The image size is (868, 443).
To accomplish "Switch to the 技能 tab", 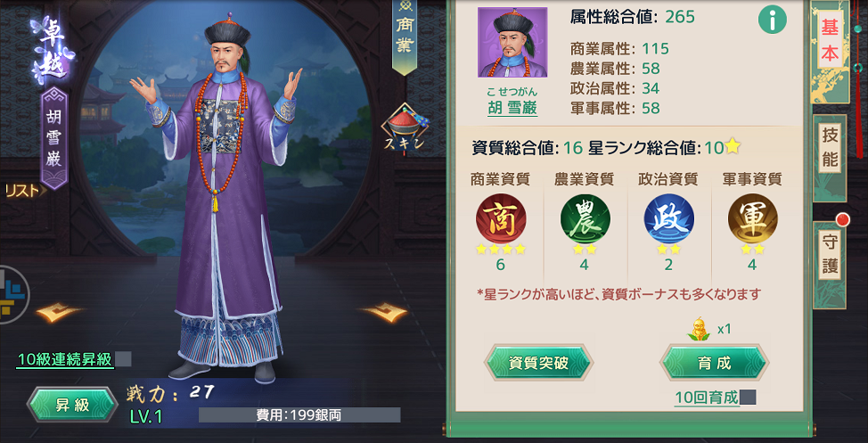I will click(830, 148).
